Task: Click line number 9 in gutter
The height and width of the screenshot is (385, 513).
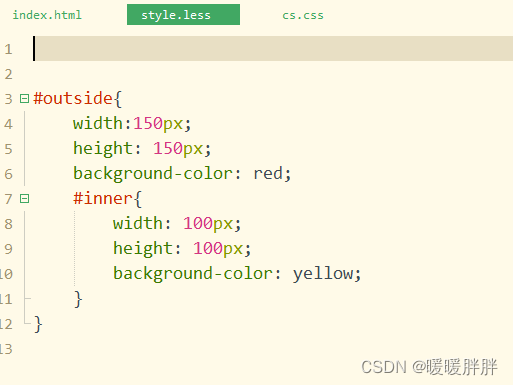Action: [x=9, y=249]
